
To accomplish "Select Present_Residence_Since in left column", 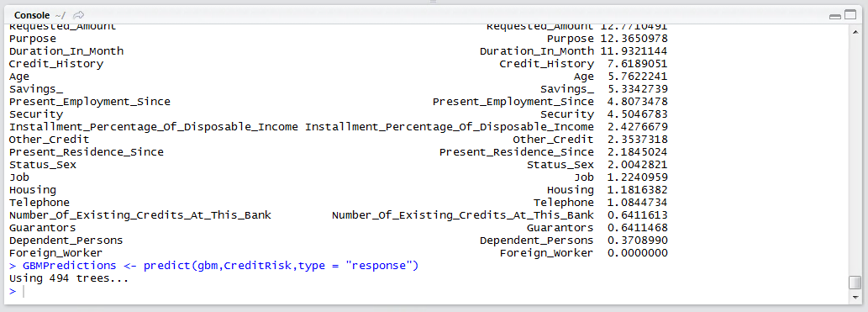I will point(87,152).
